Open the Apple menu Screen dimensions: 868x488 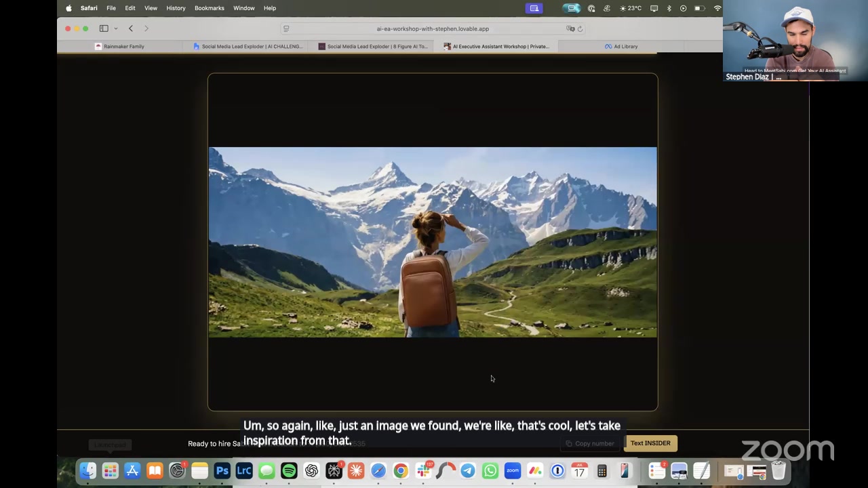click(x=68, y=8)
